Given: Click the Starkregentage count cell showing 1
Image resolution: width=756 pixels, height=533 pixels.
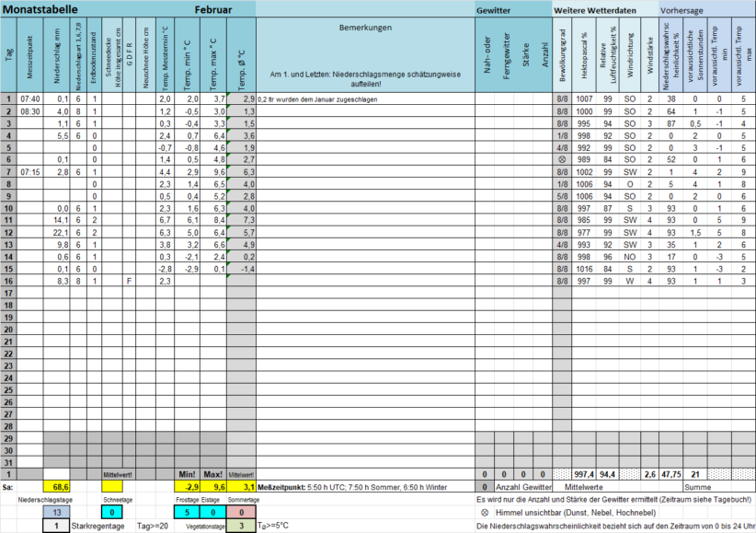Looking at the screenshot, I should [56, 526].
